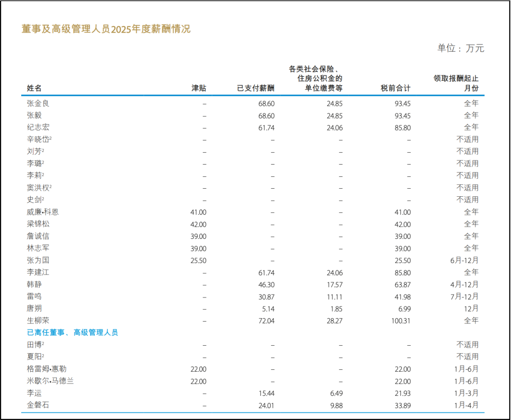Click 唐朔's paid salary value 5.14
This screenshot has height=420, width=511.
click(x=266, y=308)
